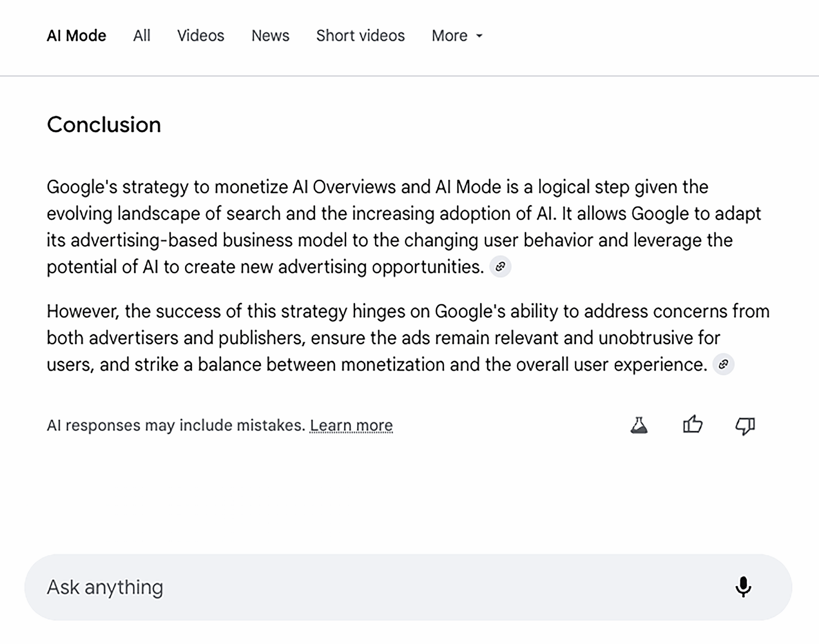Open the Videos tab
Screen dimensions: 819x644
point(201,36)
